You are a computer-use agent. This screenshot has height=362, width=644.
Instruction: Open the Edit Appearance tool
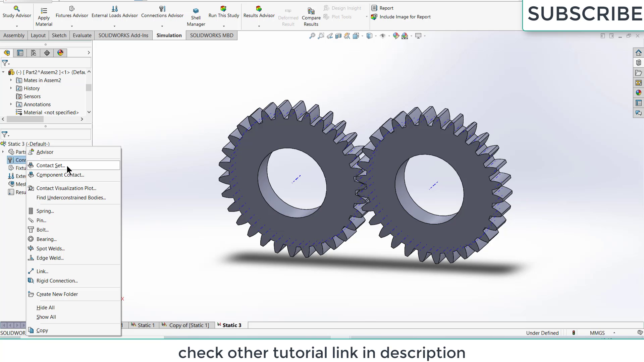click(x=396, y=36)
